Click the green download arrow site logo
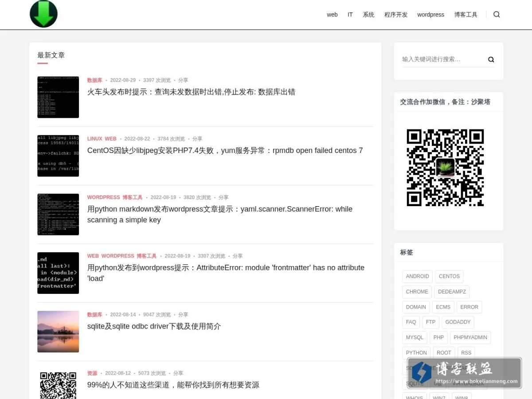The image size is (532, 399). (43, 14)
